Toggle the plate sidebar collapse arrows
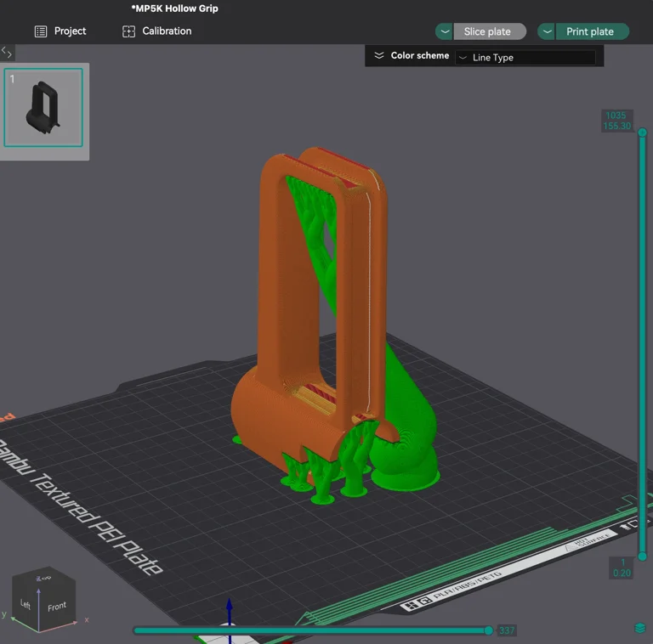The width and height of the screenshot is (653, 644). coord(7,53)
